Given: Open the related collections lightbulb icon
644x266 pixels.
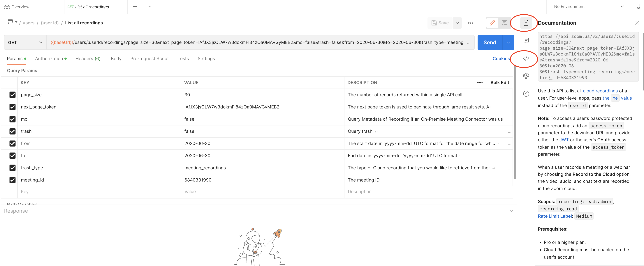Looking at the screenshot, I should pyautogui.click(x=526, y=76).
